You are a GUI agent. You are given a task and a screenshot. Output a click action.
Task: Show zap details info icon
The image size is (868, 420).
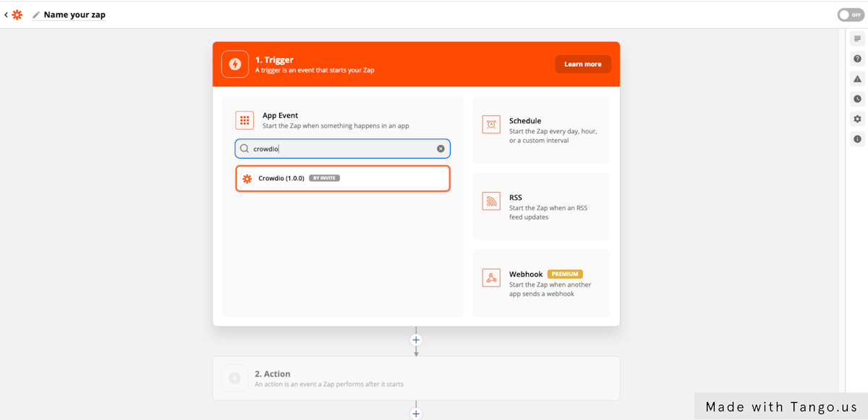[x=857, y=138]
